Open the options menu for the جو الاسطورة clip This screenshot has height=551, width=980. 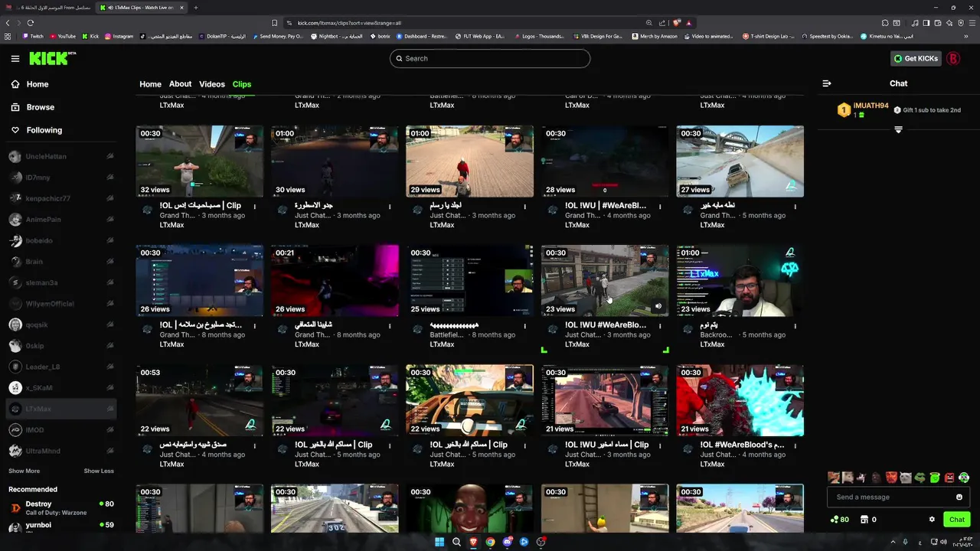point(390,207)
